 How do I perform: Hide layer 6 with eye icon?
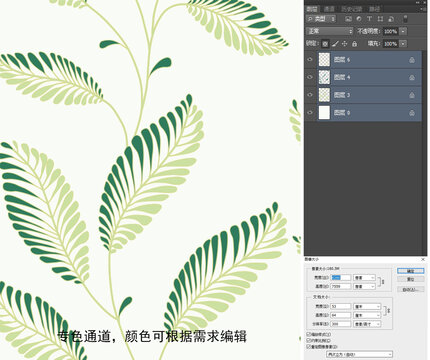310,60
